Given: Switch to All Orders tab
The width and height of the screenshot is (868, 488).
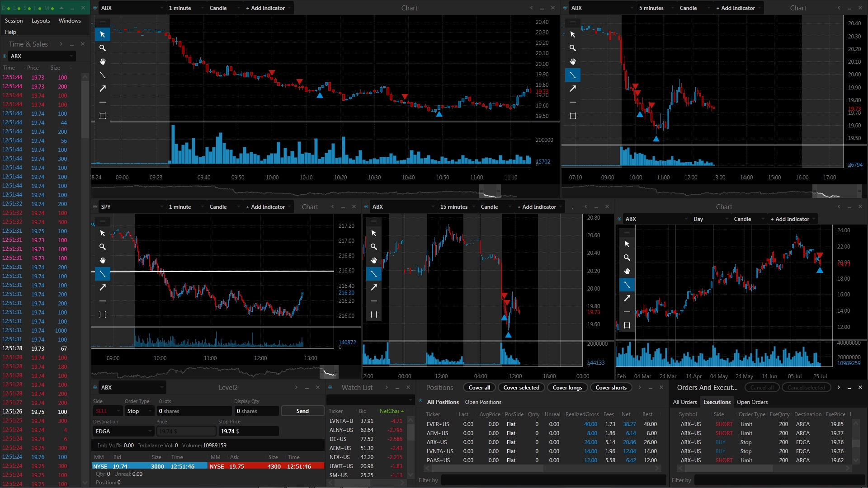Looking at the screenshot, I should (685, 402).
